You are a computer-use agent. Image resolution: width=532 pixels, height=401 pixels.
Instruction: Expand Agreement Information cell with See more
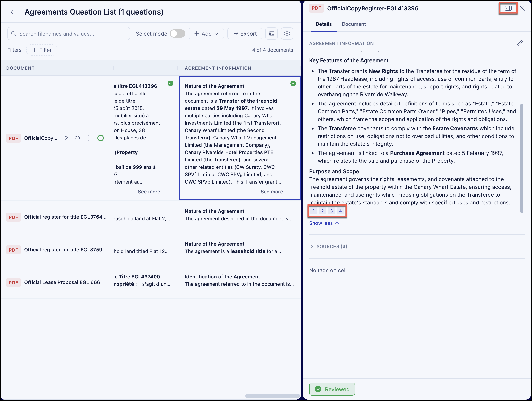272,192
